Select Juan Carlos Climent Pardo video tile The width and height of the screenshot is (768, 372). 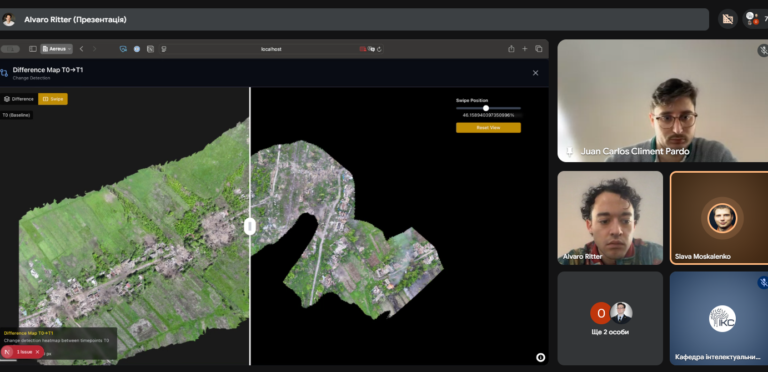coord(663,100)
